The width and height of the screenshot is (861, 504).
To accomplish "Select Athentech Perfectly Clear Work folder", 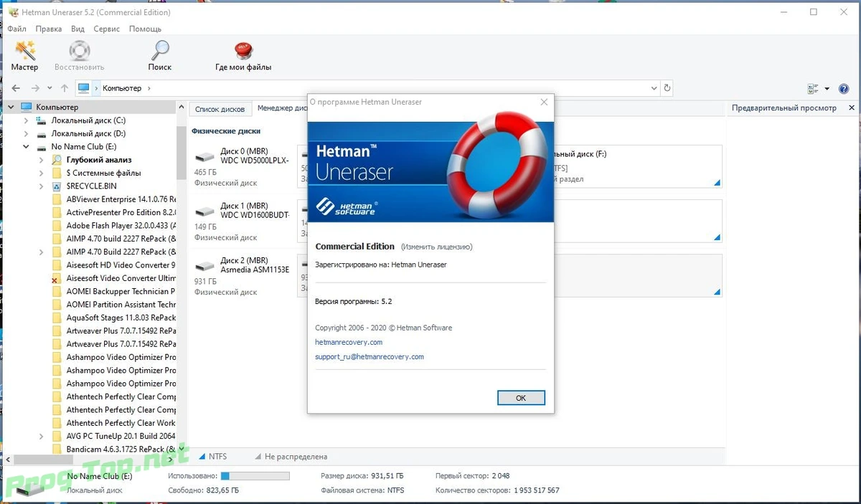I will pos(121,423).
